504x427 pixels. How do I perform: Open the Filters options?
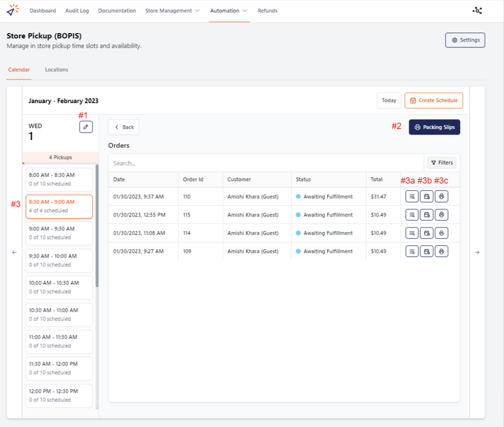tap(441, 163)
